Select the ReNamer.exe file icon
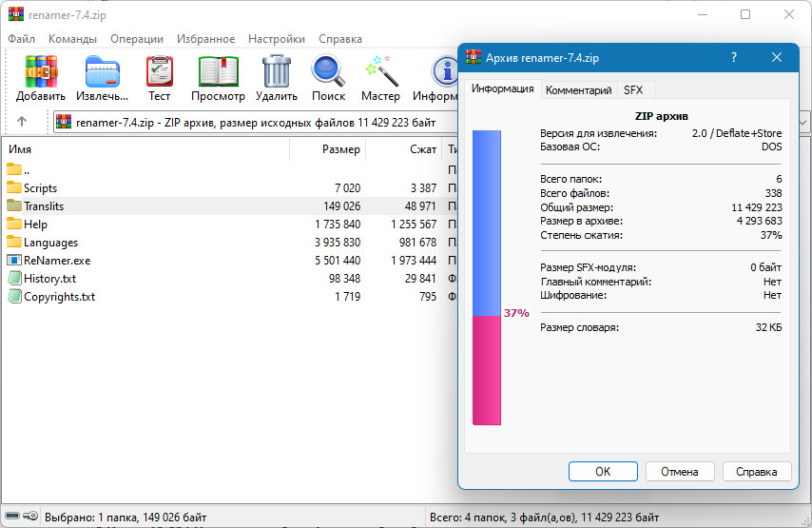Image resolution: width=812 pixels, height=528 pixels. 14,260
